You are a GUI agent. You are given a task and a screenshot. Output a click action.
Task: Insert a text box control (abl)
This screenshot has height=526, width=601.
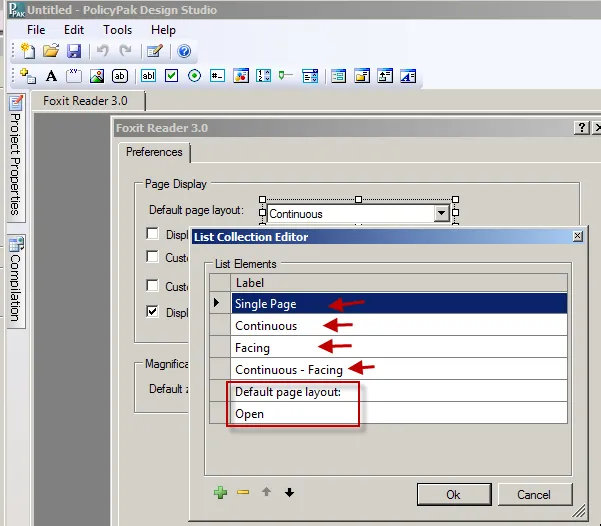[x=148, y=76]
